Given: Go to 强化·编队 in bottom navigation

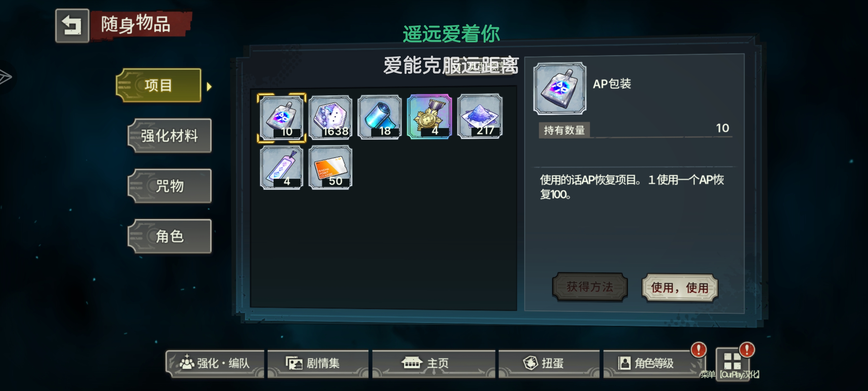Looking at the screenshot, I should [x=215, y=363].
